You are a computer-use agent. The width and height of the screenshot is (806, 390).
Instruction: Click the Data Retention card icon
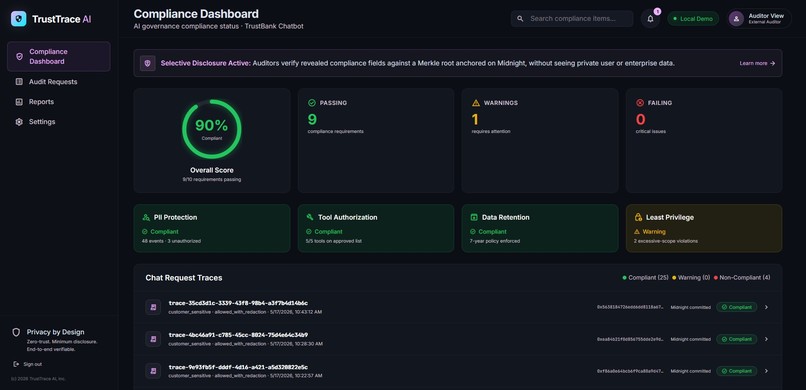tap(474, 217)
